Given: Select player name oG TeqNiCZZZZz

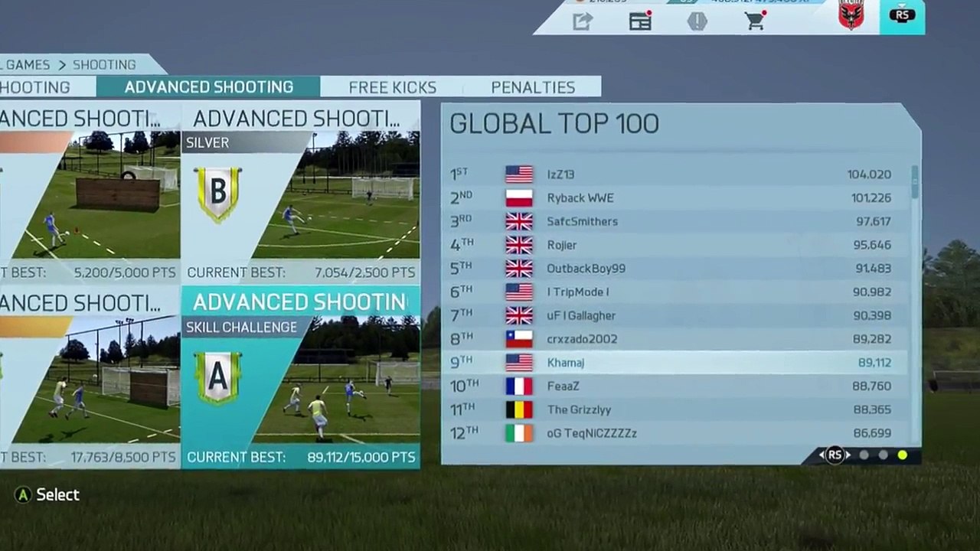Looking at the screenshot, I should [x=592, y=433].
